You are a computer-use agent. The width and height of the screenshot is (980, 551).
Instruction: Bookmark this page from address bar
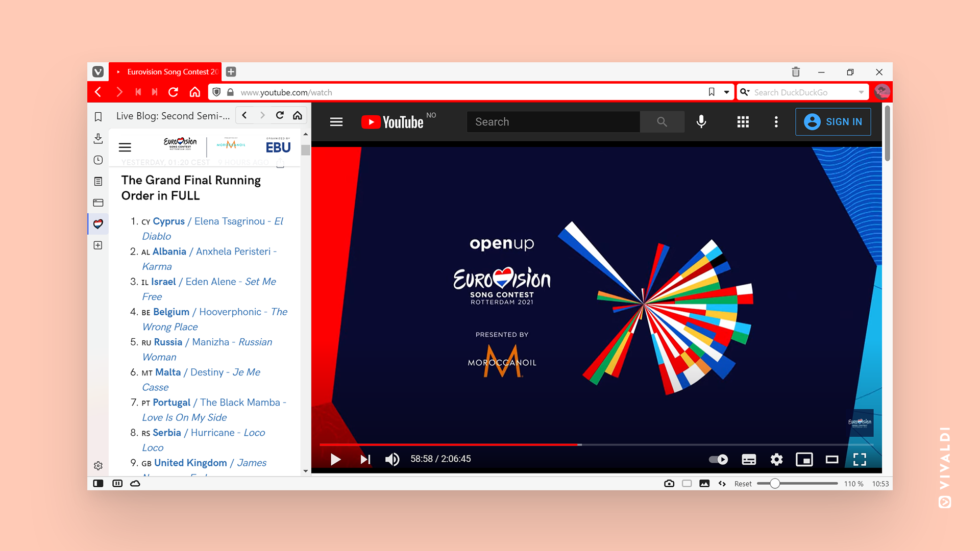tap(712, 92)
